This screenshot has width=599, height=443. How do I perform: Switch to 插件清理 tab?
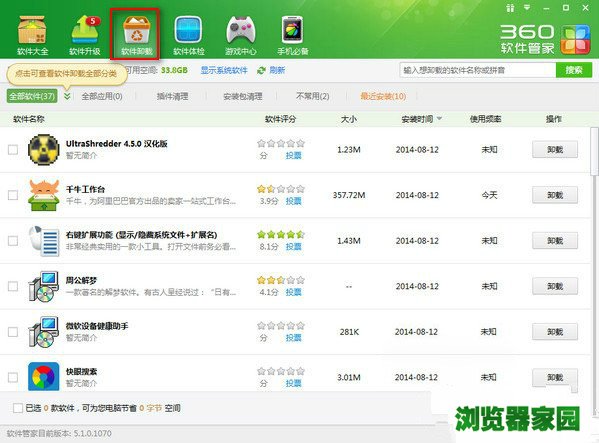click(x=172, y=96)
